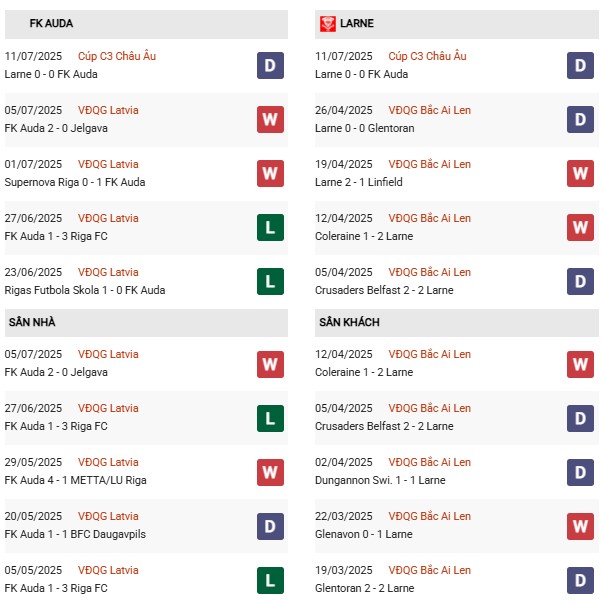Open the SÂN KHÁCH away section header

click(x=349, y=322)
